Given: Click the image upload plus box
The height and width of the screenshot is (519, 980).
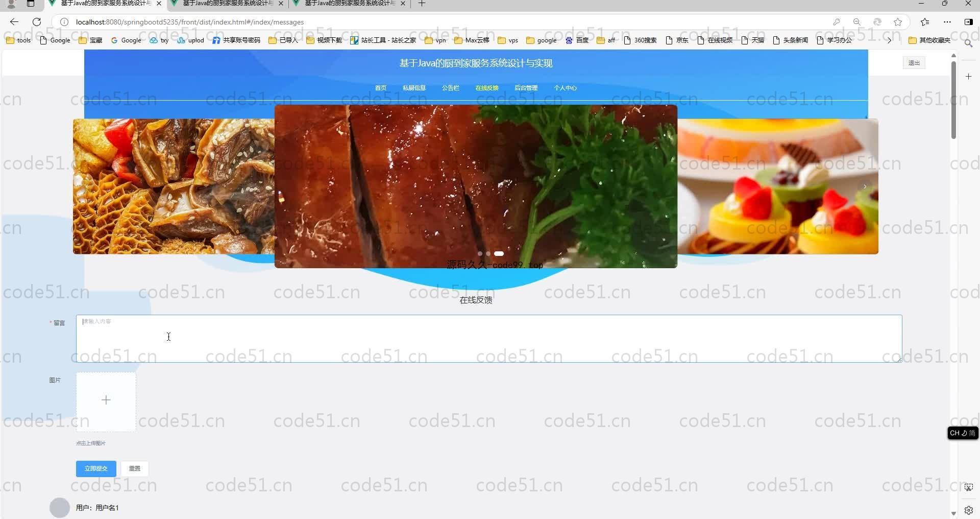Looking at the screenshot, I should 106,402.
